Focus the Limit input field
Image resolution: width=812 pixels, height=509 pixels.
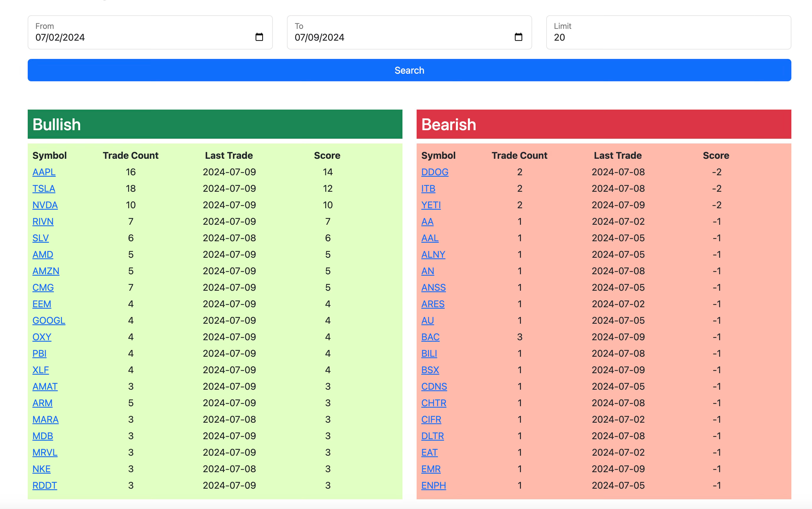pos(668,32)
